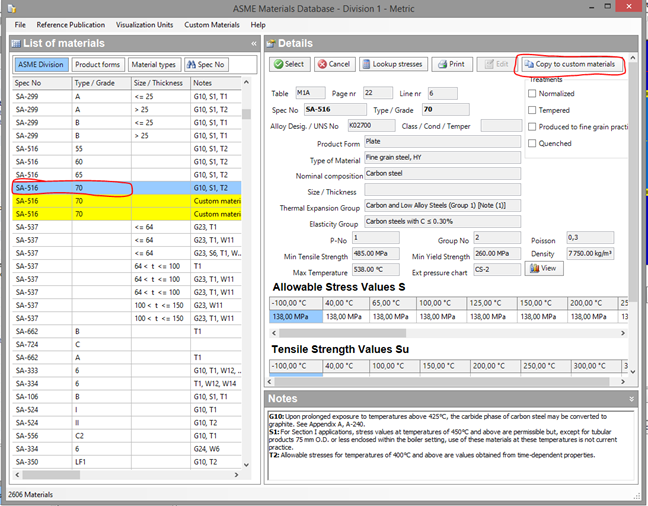
Task: Enable the Normalized treatment checkbox
Action: [x=532, y=94]
